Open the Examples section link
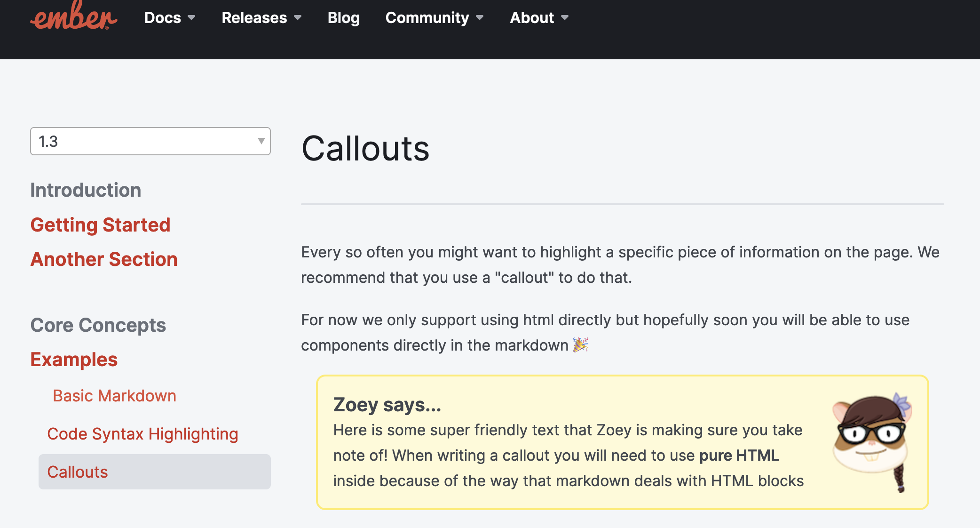 coord(73,359)
